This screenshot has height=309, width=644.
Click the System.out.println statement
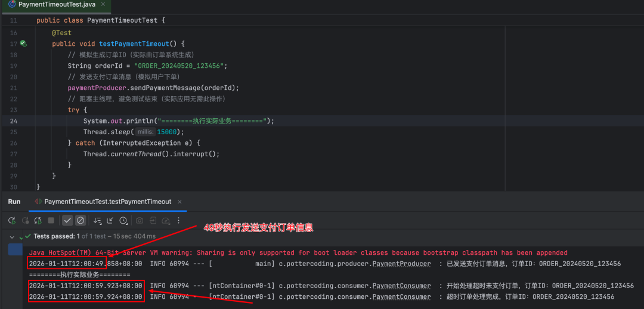tap(179, 121)
